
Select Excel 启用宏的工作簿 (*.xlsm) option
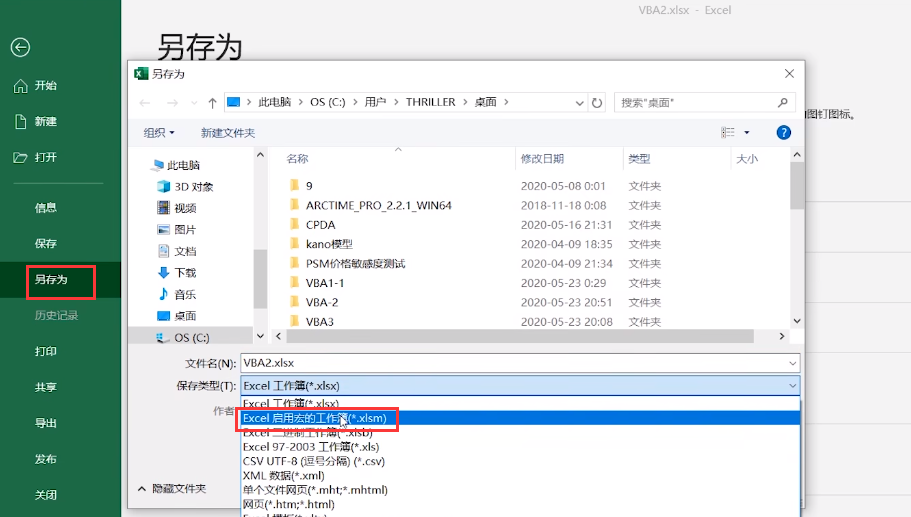[x=520, y=418]
